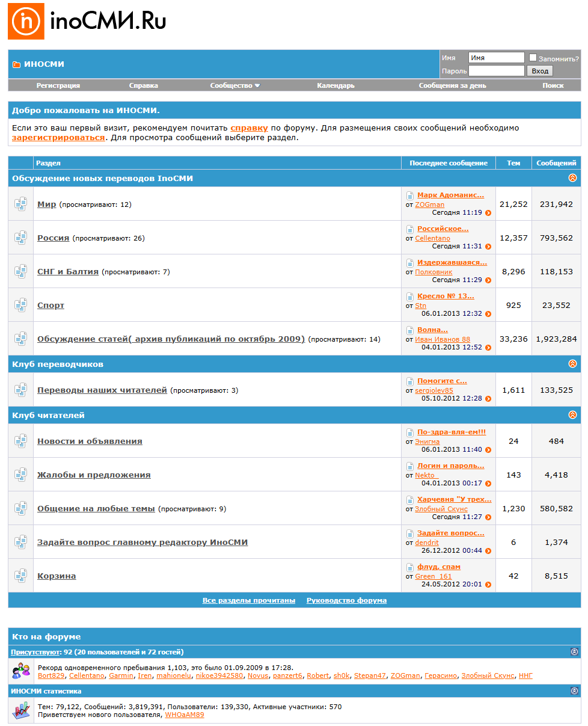Image resolution: width=588 pixels, height=726 pixels.
Task: Open the Россия forum section
Action: click(x=53, y=238)
